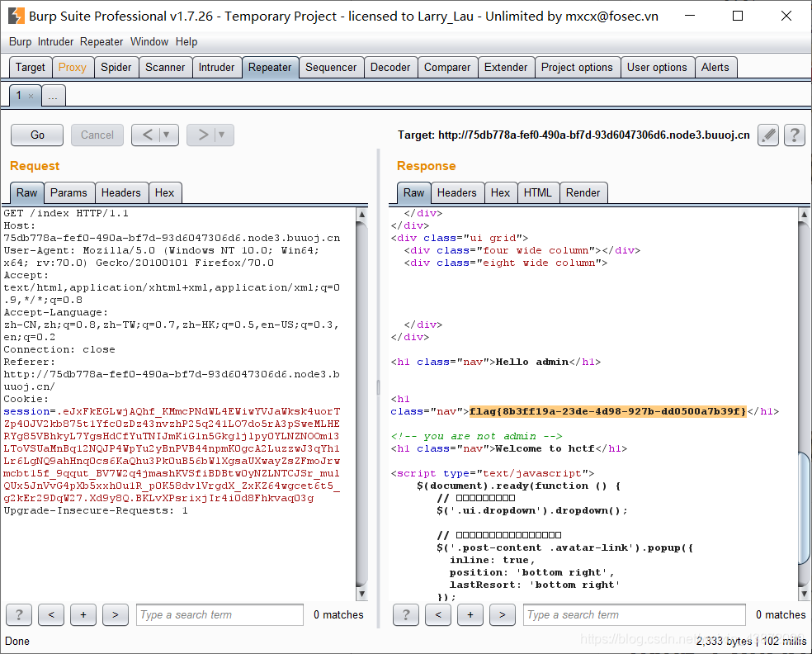Viewport: 812px width, 654px height.
Task: Switch to the Intruder tool tab
Action: [217, 68]
